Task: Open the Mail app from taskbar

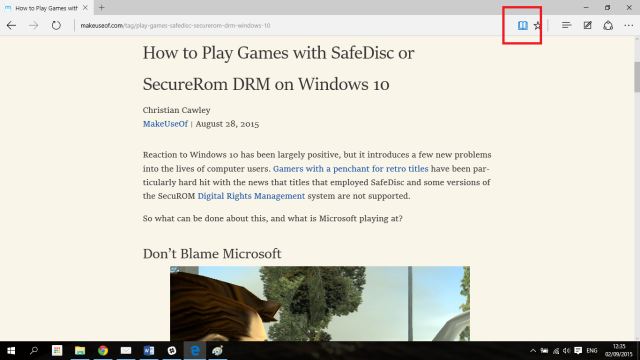Action: (x=126, y=351)
